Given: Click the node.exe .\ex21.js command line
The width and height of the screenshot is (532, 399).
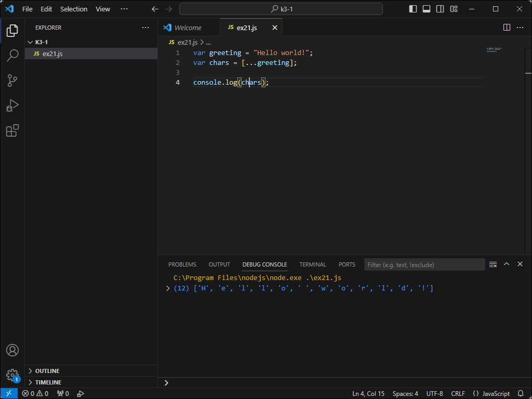Looking at the screenshot, I should tap(257, 278).
